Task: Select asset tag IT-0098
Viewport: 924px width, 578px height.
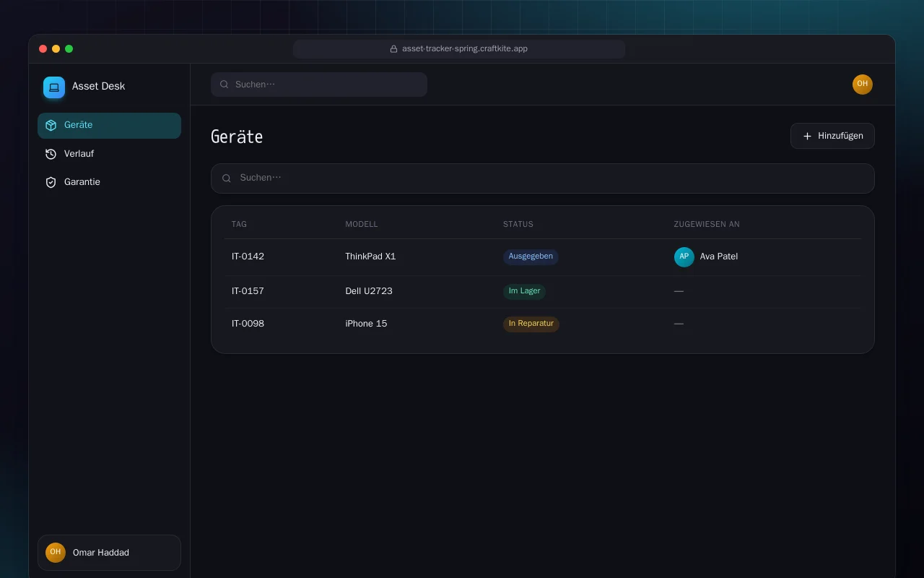Action: point(248,324)
